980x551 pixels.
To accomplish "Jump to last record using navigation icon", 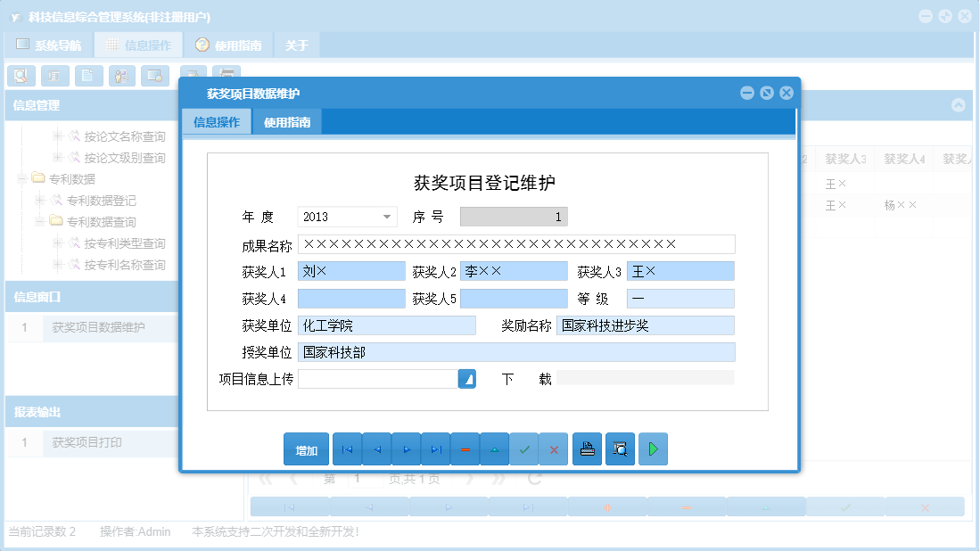I will point(435,448).
